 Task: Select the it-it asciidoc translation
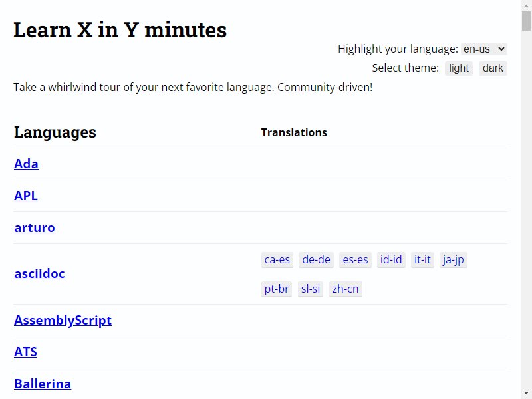[x=422, y=259]
